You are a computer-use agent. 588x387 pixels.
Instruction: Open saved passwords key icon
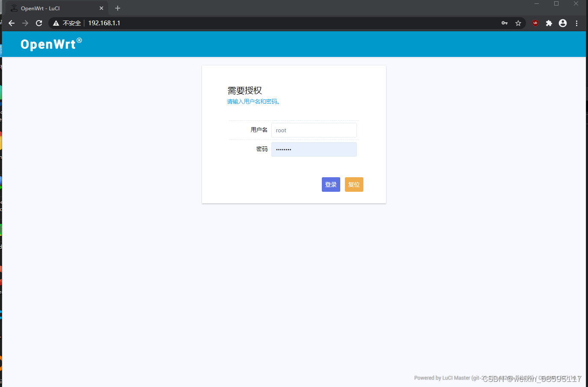click(x=505, y=23)
